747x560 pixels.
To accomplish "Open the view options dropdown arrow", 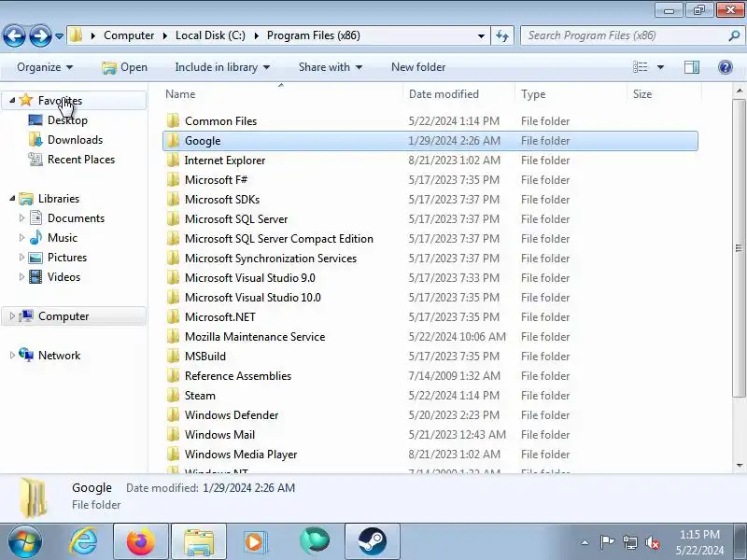I will [x=660, y=67].
